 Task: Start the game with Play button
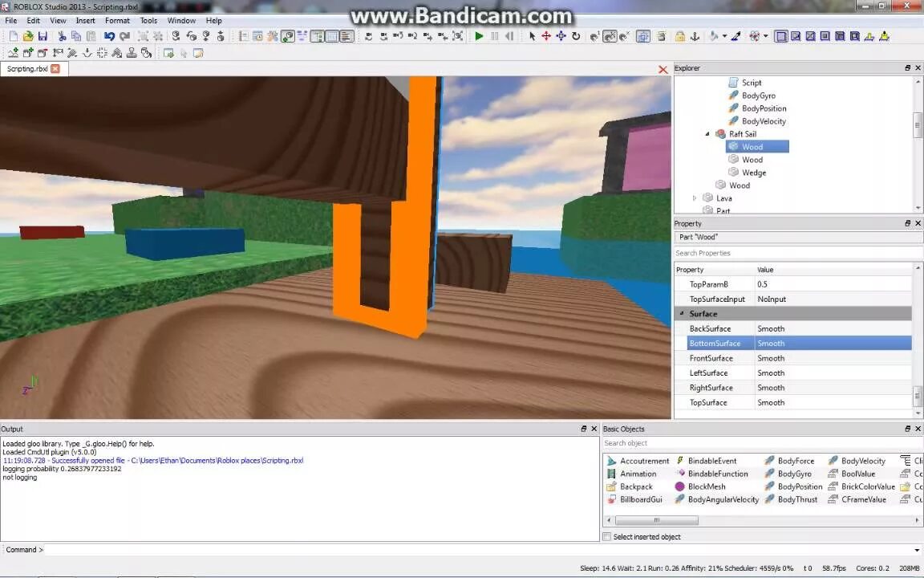[x=479, y=36]
